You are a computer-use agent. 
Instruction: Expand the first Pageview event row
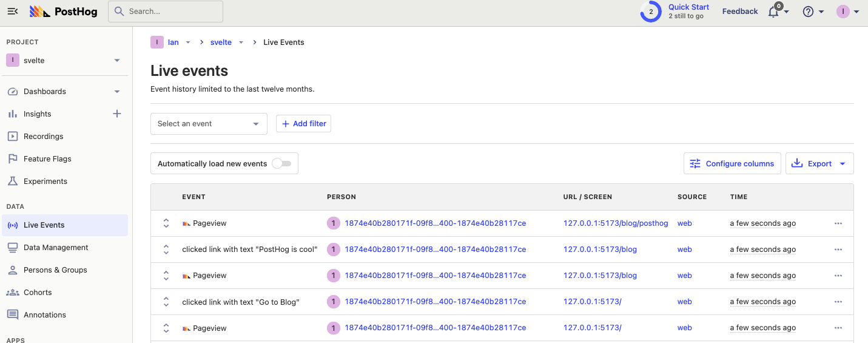(166, 223)
